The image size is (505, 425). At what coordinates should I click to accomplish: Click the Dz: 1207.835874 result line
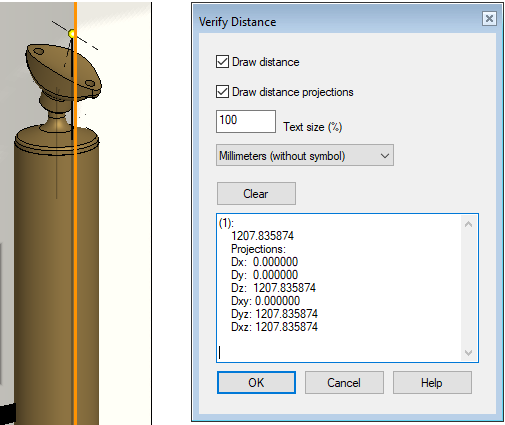273,288
